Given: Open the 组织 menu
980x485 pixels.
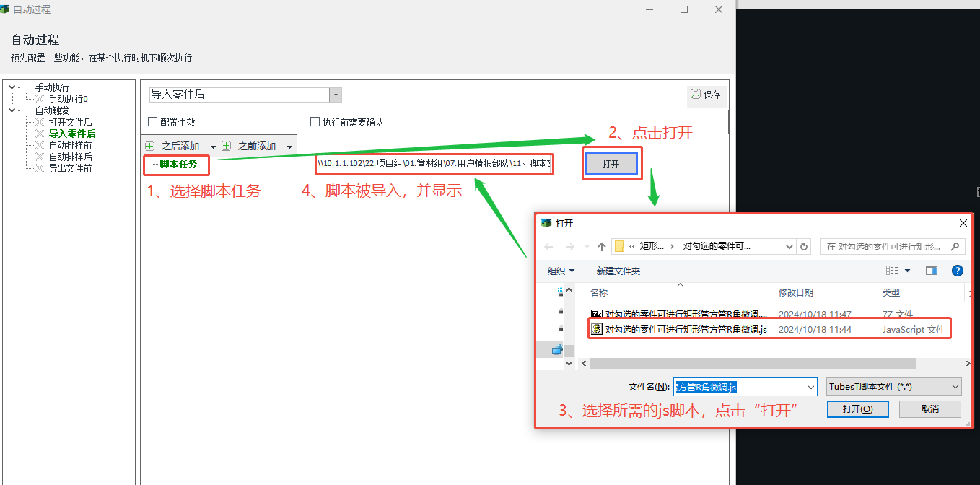Looking at the screenshot, I should [x=561, y=271].
